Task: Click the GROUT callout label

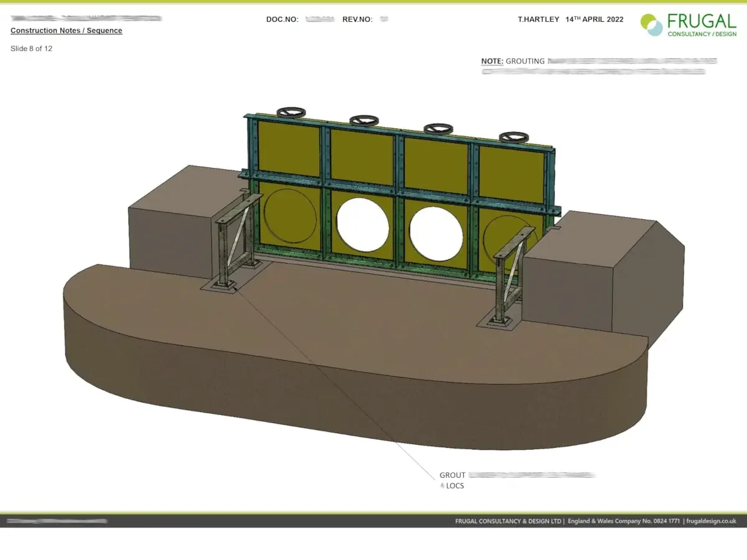Action: [x=453, y=475]
